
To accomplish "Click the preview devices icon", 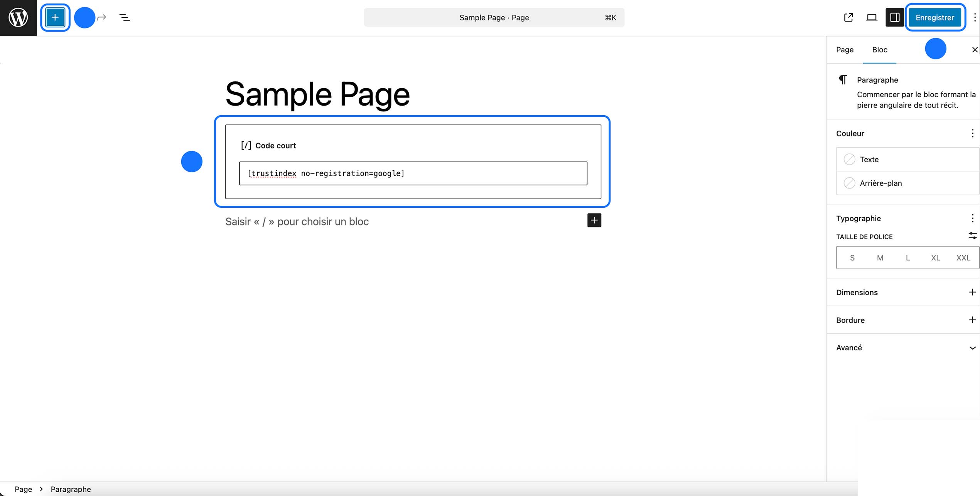I will tap(871, 17).
